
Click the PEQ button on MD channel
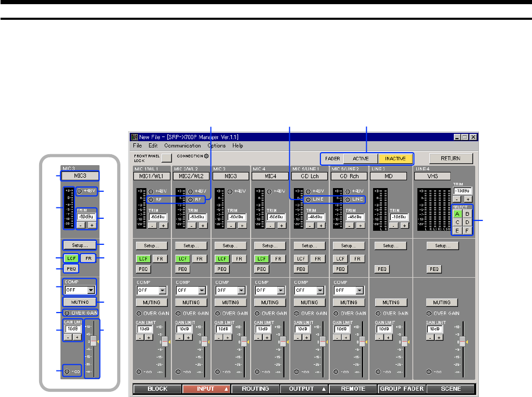[x=382, y=269]
